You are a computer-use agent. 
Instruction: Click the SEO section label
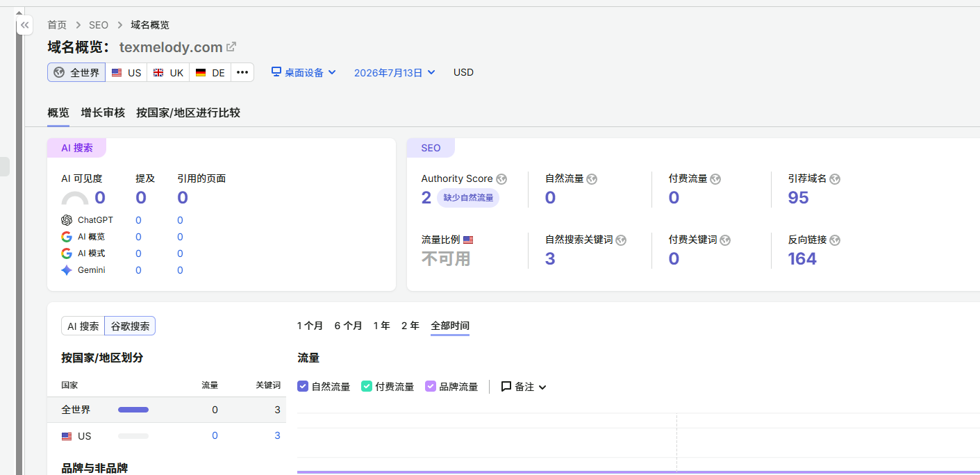pyautogui.click(x=431, y=148)
